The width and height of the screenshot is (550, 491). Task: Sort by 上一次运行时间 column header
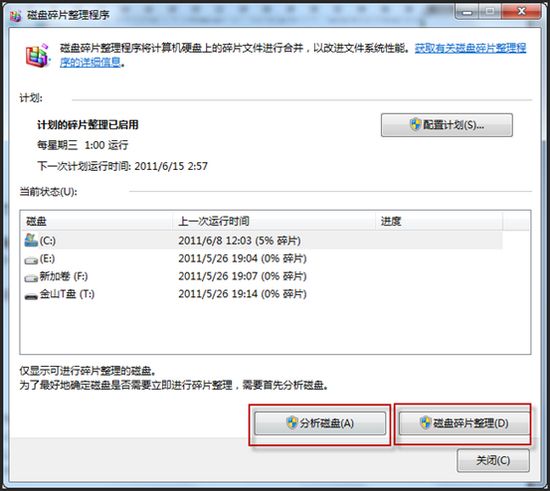tap(274, 221)
